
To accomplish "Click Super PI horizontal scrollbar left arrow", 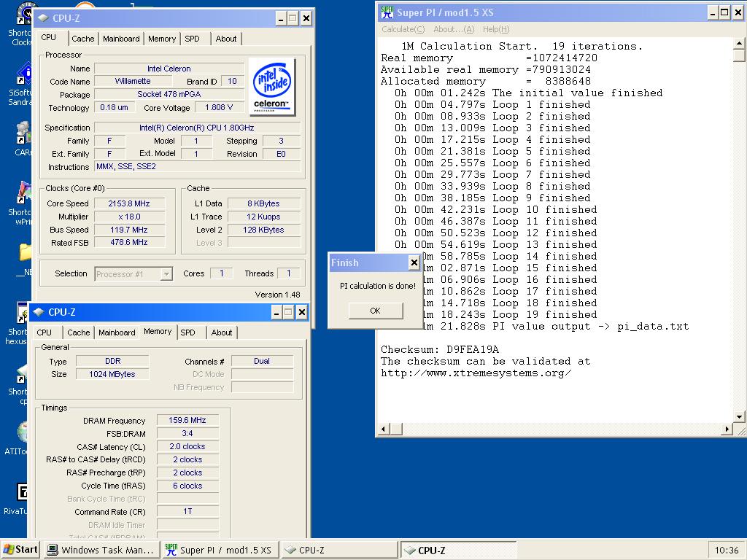I will point(384,429).
